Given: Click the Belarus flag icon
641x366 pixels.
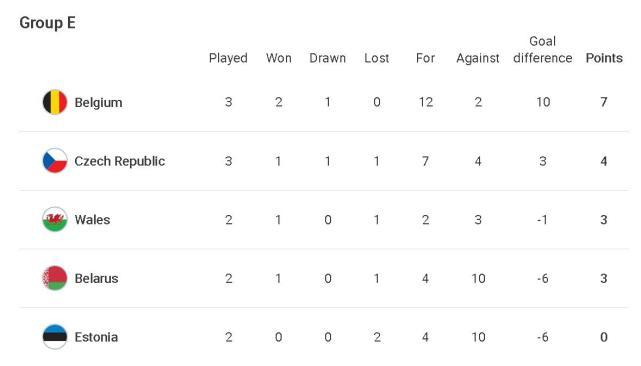Looking at the screenshot, I should (55, 278).
